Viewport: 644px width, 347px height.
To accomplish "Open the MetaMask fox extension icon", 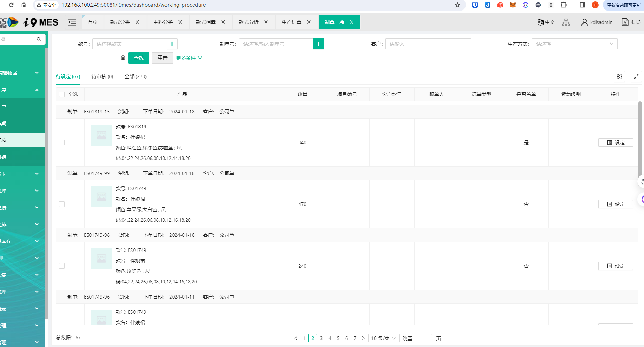I will [513, 5].
